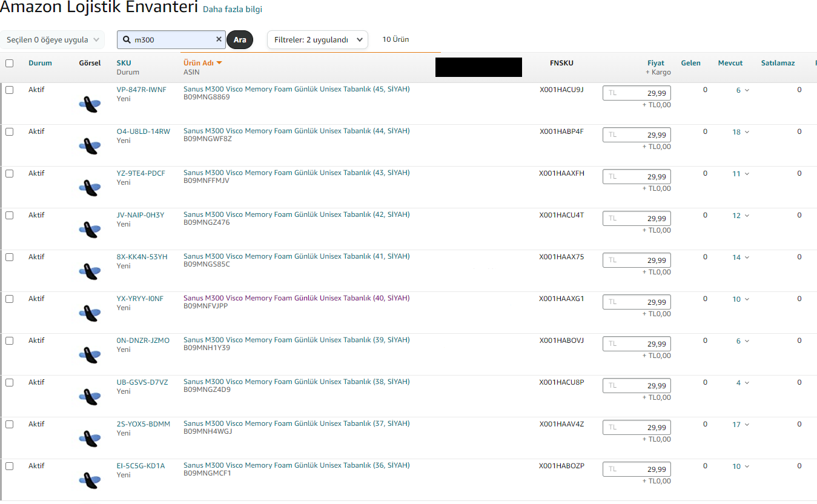Sort by the SKU column header
The image size is (817, 504).
(x=124, y=63)
